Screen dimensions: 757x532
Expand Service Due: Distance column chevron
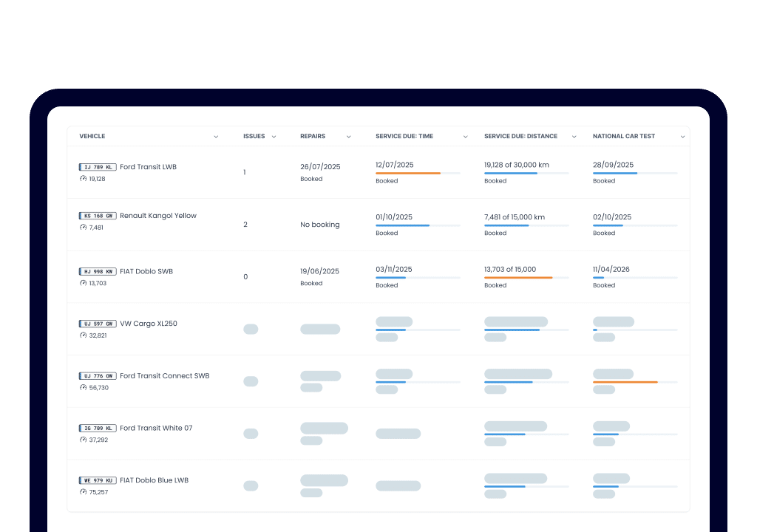click(574, 137)
